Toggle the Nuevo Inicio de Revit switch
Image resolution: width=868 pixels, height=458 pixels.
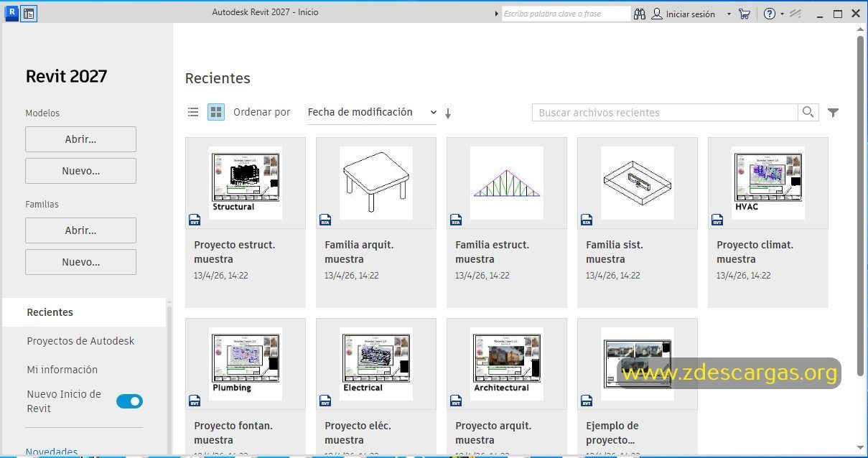(130, 401)
